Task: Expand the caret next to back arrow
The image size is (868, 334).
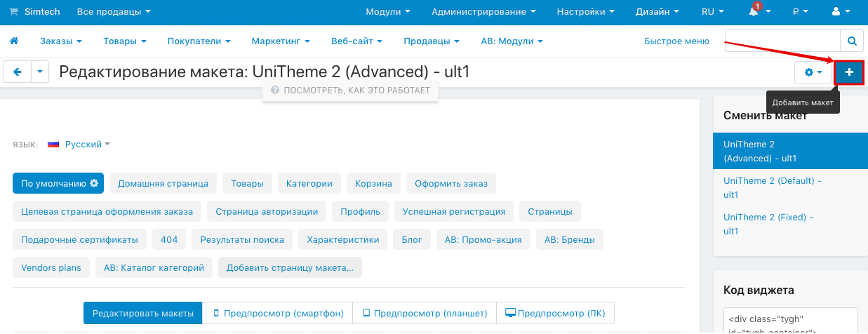Action: [x=41, y=72]
